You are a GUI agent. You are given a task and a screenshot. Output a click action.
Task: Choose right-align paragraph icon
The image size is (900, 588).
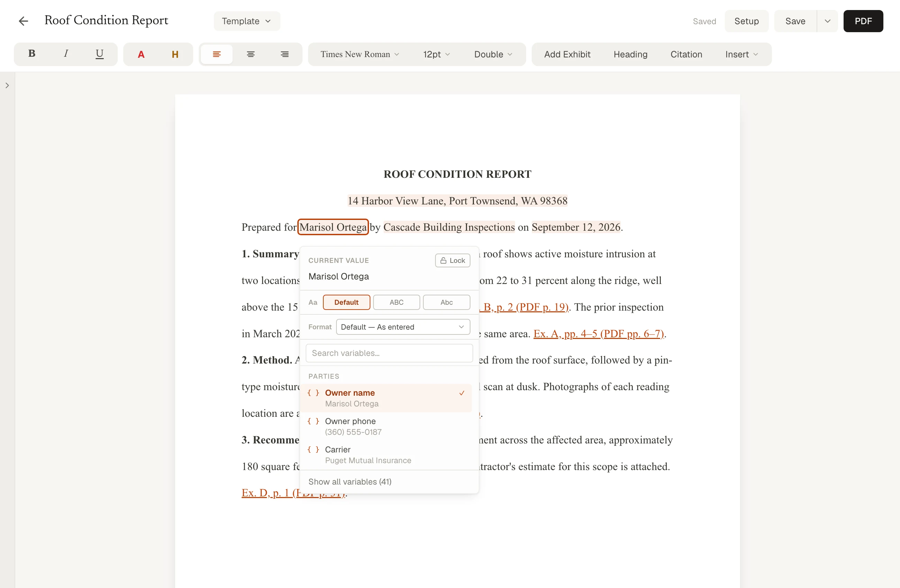click(285, 54)
